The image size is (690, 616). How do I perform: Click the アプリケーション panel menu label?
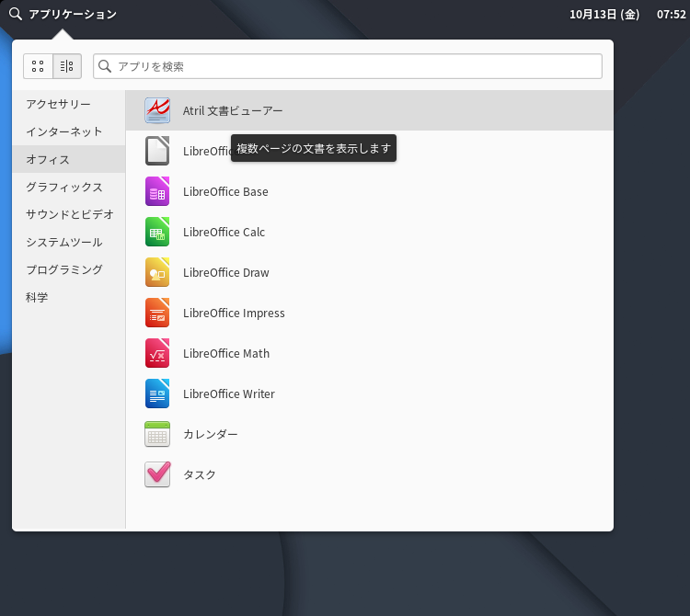[x=73, y=14]
